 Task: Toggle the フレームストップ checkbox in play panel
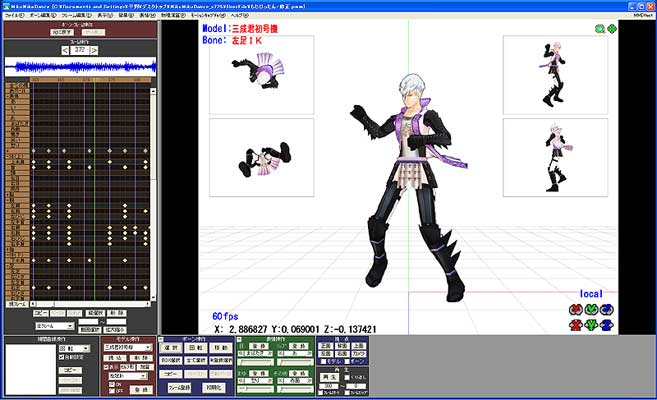click(347, 393)
